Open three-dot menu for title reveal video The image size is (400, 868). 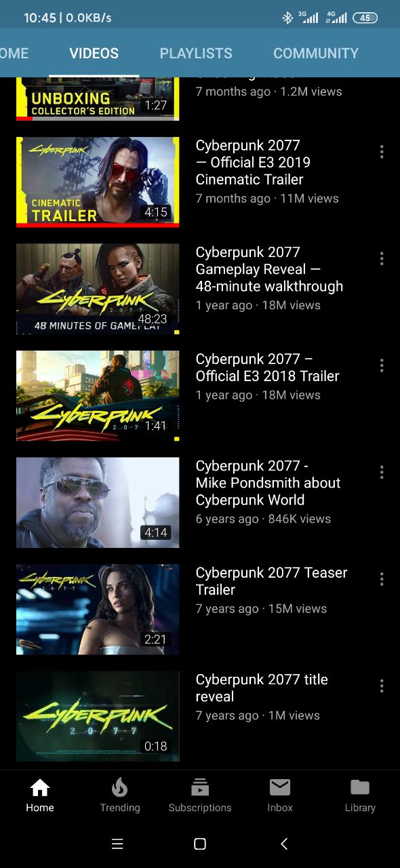click(x=382, y=686)
